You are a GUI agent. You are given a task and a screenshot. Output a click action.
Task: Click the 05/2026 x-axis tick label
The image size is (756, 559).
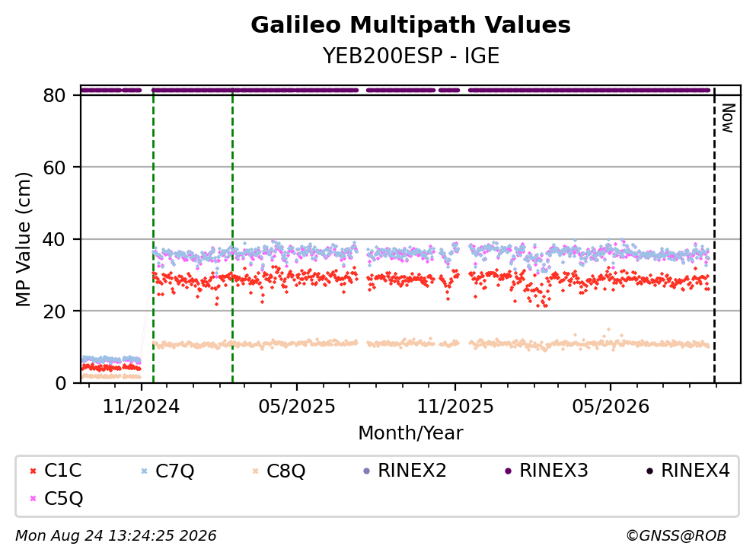(611, 407)
